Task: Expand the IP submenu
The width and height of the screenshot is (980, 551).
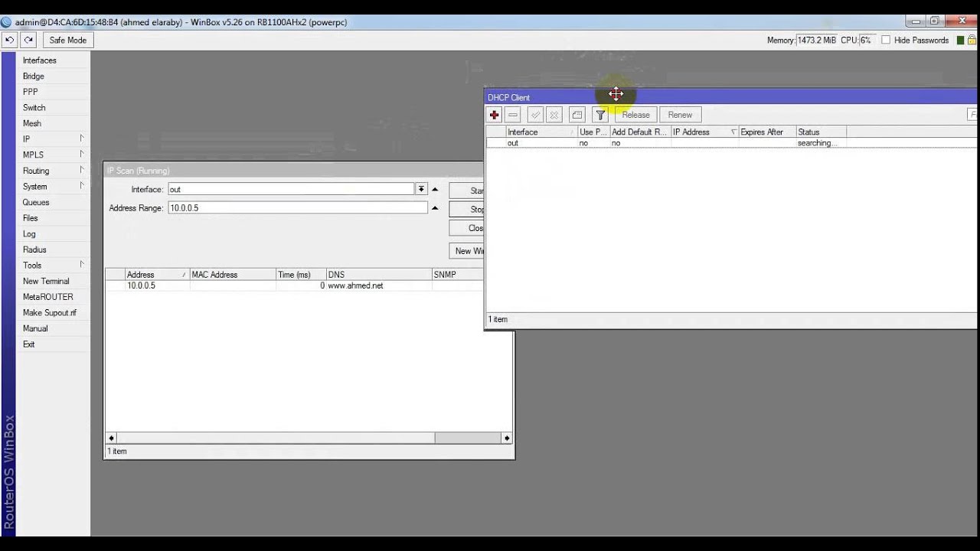Action: pyautogui.click(x=54, y=139)
